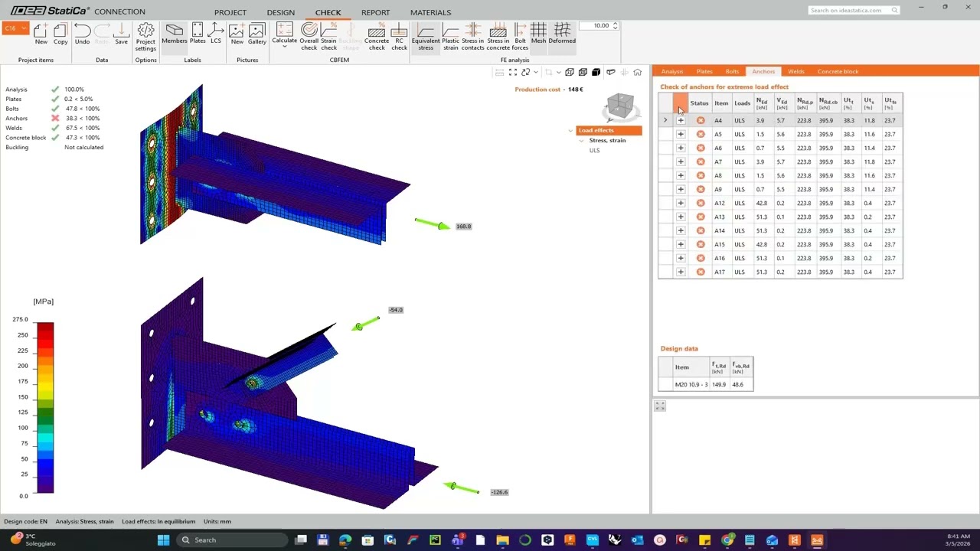Open the weather widget showing 3°C
This screenshot has height=551, width=980.
[x=32, y=540]
